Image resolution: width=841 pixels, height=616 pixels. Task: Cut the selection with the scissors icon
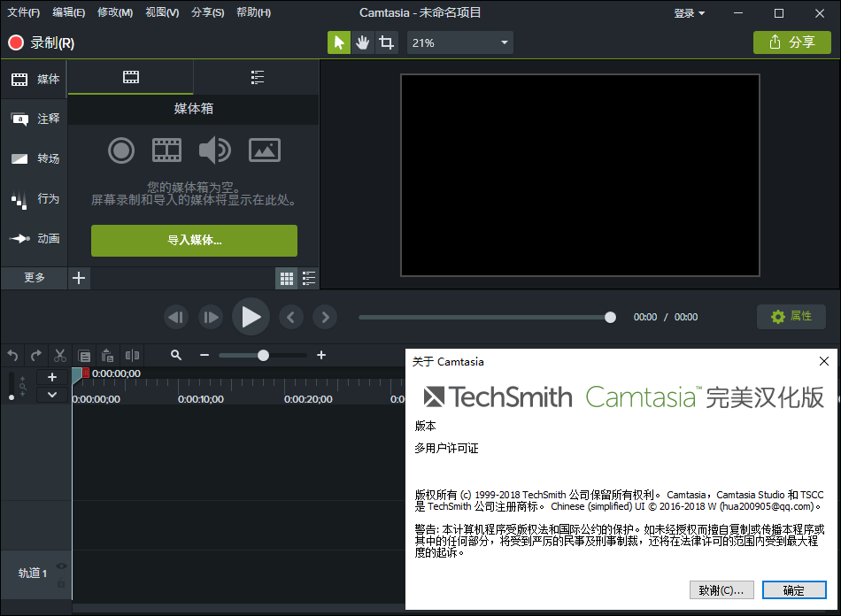click(60, 356)
